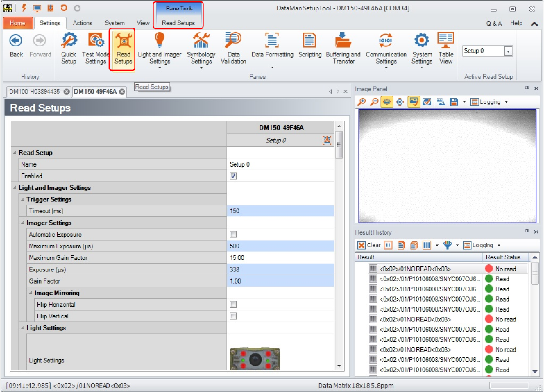
Task: Open the Active Read Setup dropdown
Action: (x=509, y=51)
